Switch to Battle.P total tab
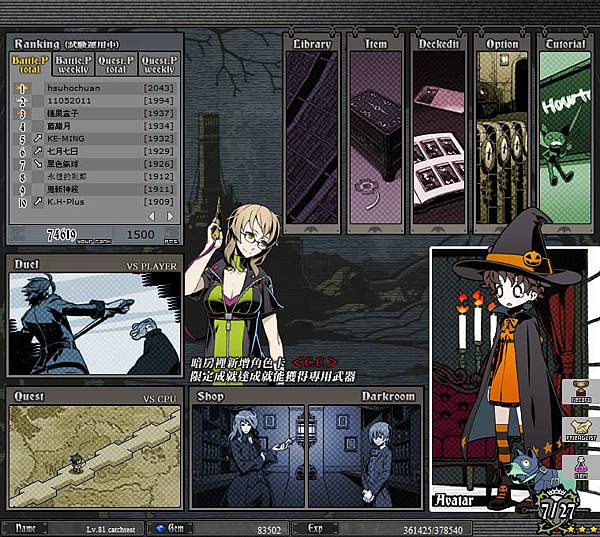600x537 pixels. [x=30, y=65]
